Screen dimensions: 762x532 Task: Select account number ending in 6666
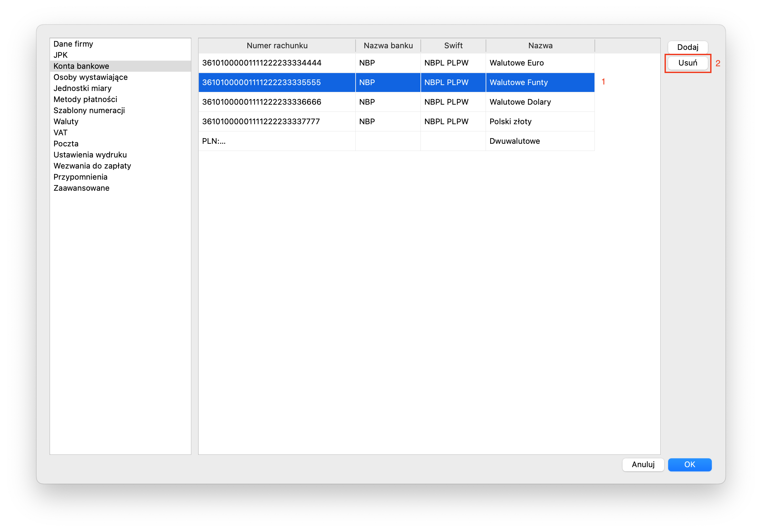click(277, 102)
